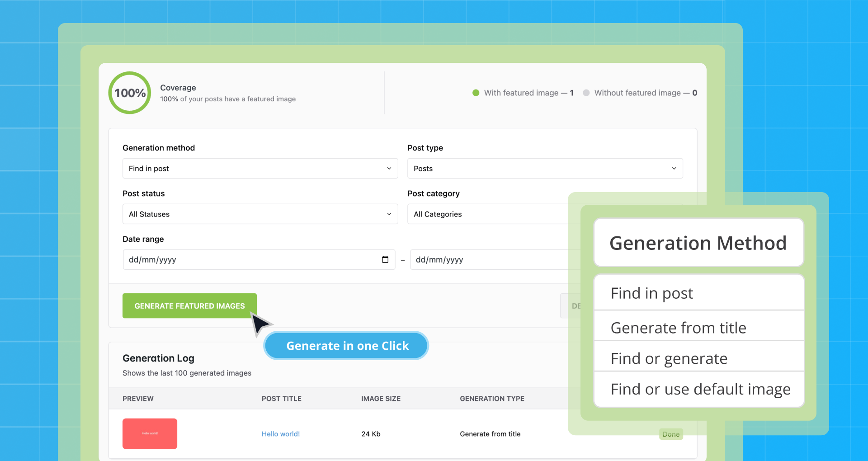Pick 'Find or use default image' option
868x461 pixels.
(x=700, y=389)
